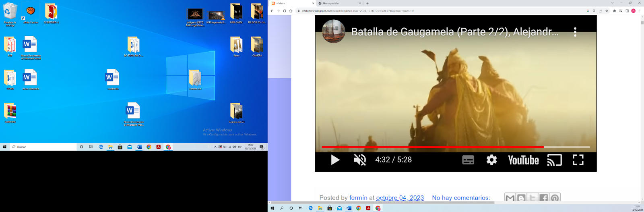Click the page vertical scrollbar

[x=642, y=23]
